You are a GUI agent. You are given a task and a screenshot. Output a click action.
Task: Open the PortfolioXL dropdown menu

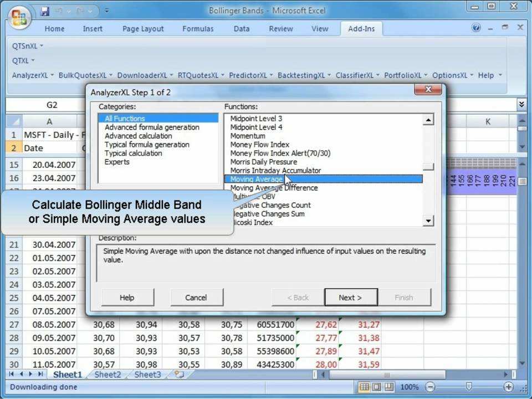pos(406,75)
